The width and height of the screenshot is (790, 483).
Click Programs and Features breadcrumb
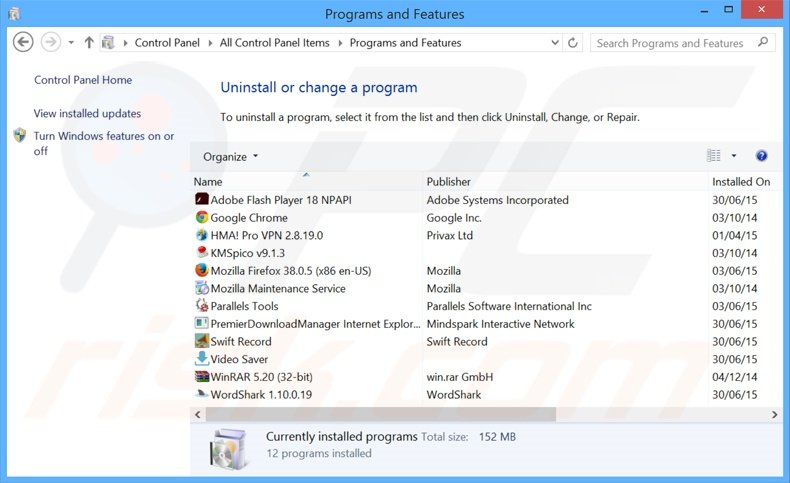(406, 43)
